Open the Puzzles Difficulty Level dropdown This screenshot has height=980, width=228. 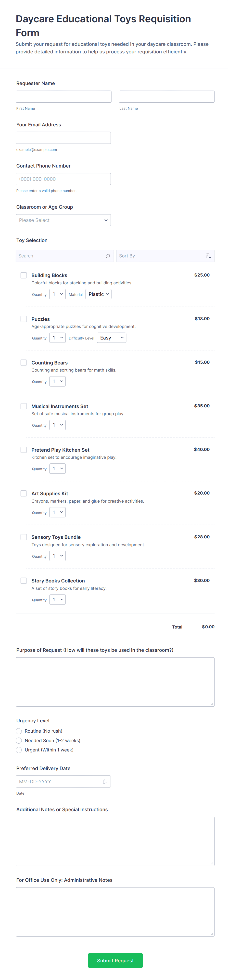pyautogui.click(x=111, y=338)
